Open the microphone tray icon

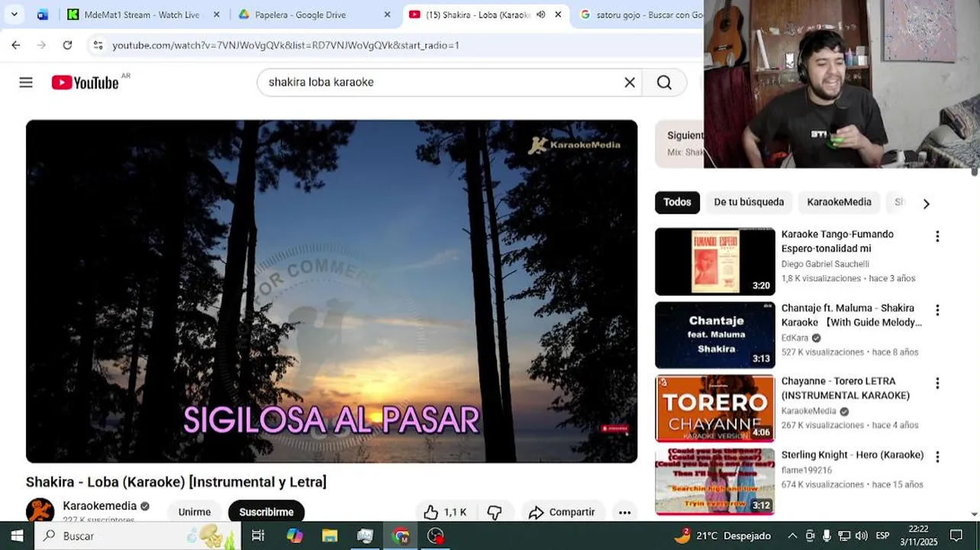click(827, 535)
